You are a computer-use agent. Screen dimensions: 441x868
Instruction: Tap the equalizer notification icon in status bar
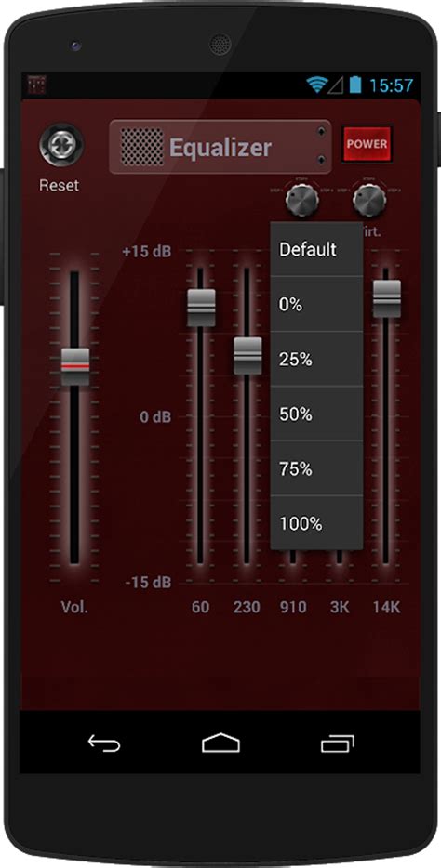point(36,85)
